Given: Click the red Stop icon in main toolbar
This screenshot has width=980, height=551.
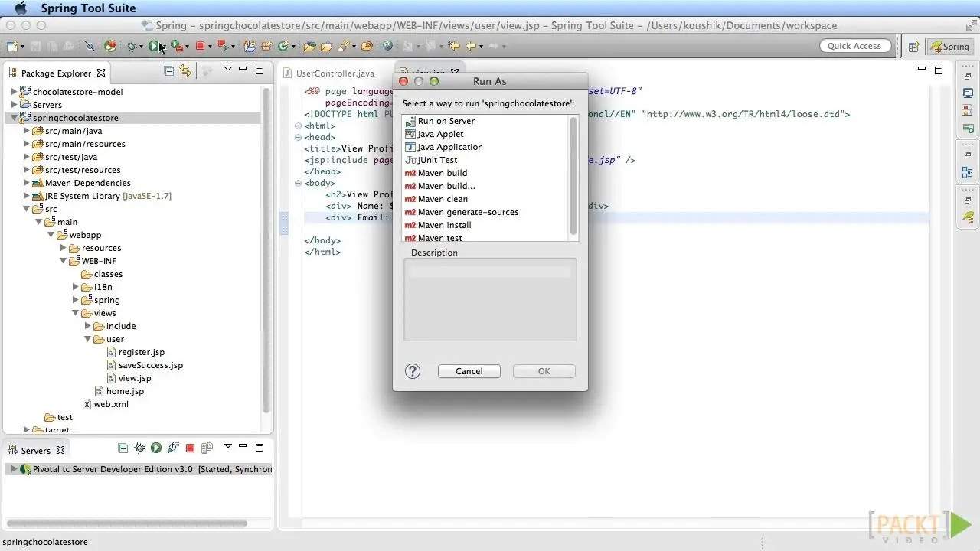Looking at the screenshot, I should pyautogui.click(x=200, y=47).
